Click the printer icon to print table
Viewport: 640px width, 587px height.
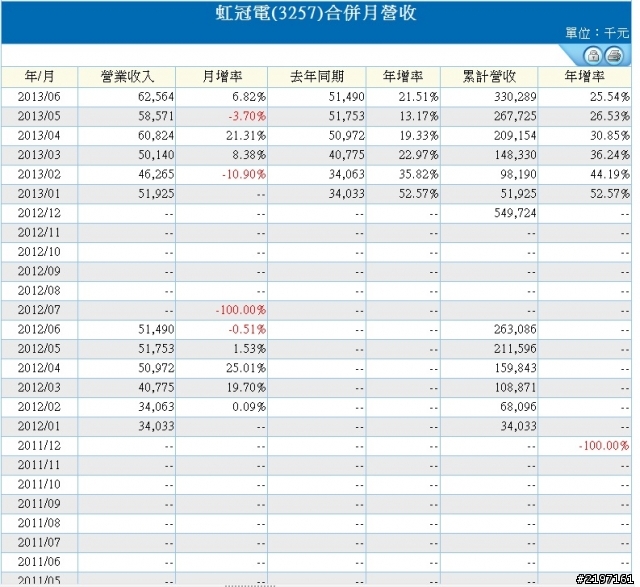tap(614, 55)
